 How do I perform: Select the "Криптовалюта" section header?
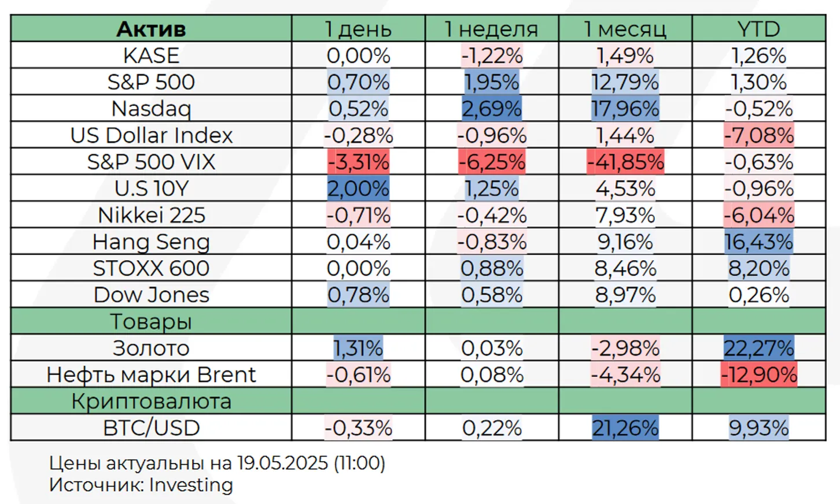pyautogui.click(x=151, y=401)
